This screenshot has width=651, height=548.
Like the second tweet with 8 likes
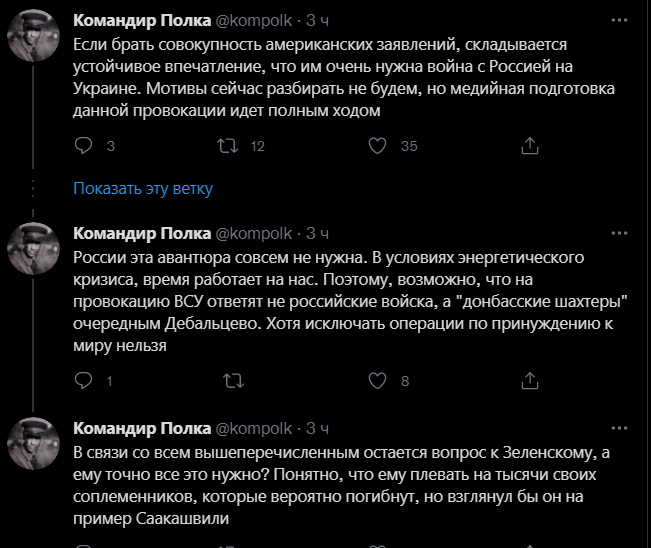point(377,380)
